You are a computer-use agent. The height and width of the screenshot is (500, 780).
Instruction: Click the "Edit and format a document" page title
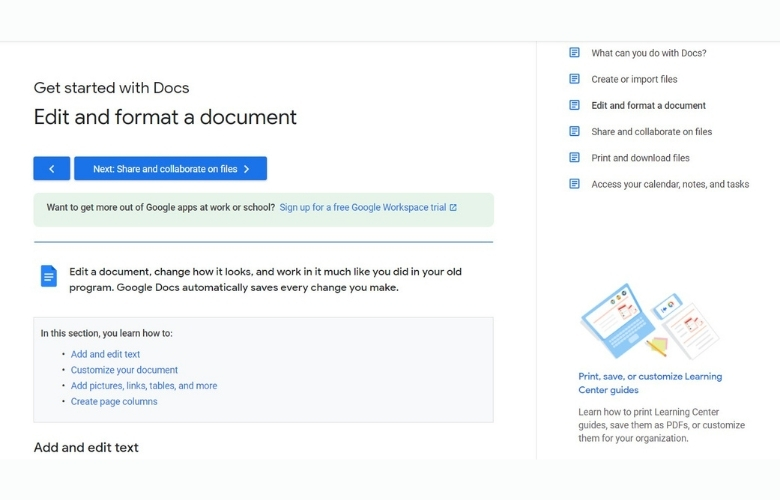point(165,117)
